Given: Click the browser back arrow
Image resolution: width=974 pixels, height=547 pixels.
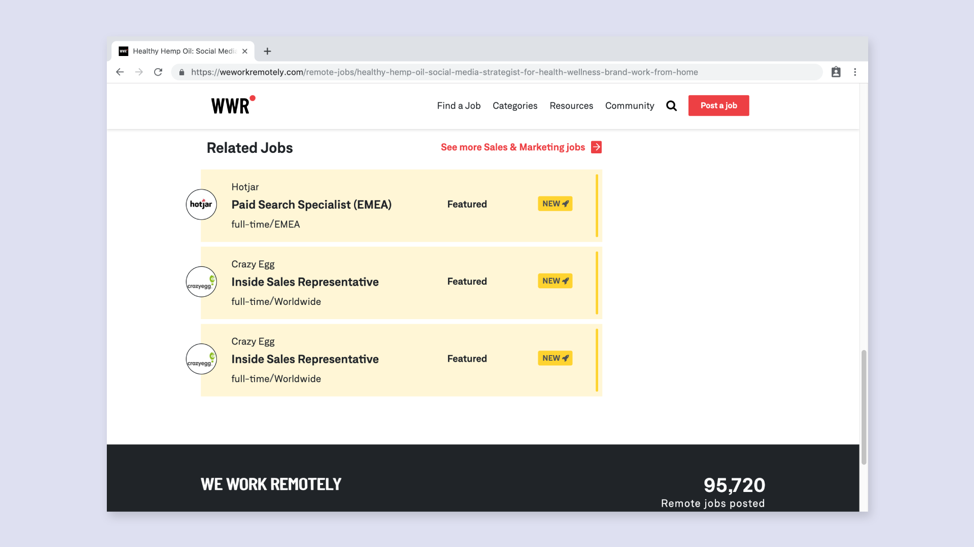Looking at the screenshot, I should (120, 72).
